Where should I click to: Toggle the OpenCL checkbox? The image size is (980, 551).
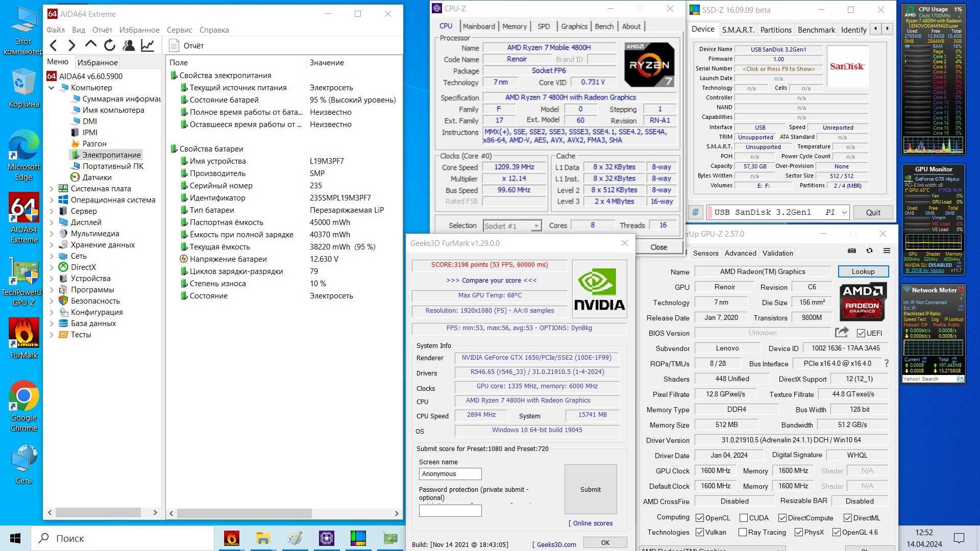700,518
